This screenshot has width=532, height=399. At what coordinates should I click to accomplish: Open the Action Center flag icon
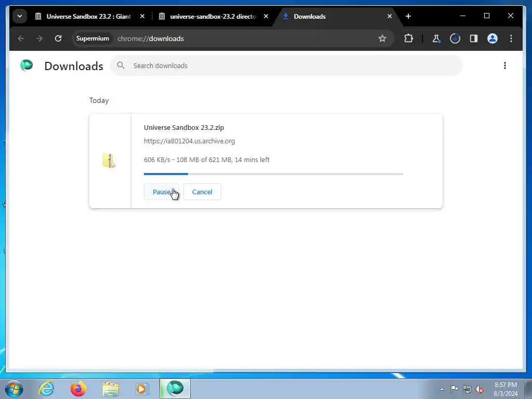[454, 389]
